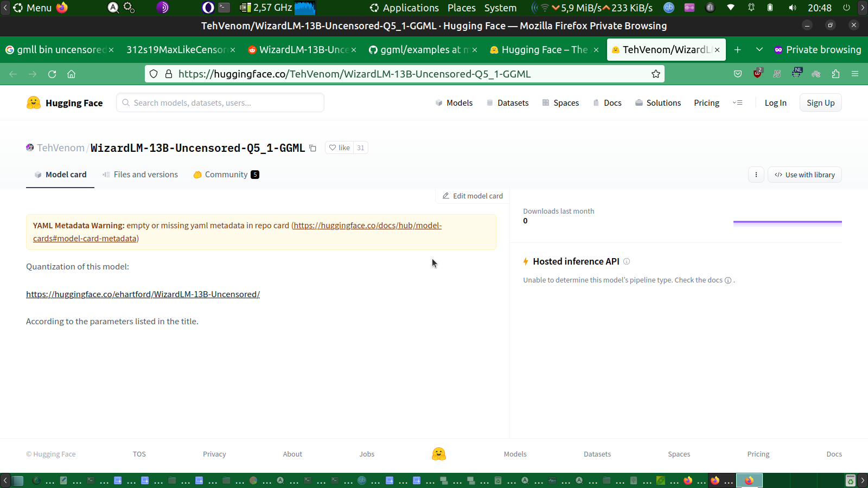
Task: Close the ggml/examples tab
Action: pyautogui.click(x=475, y=50)
